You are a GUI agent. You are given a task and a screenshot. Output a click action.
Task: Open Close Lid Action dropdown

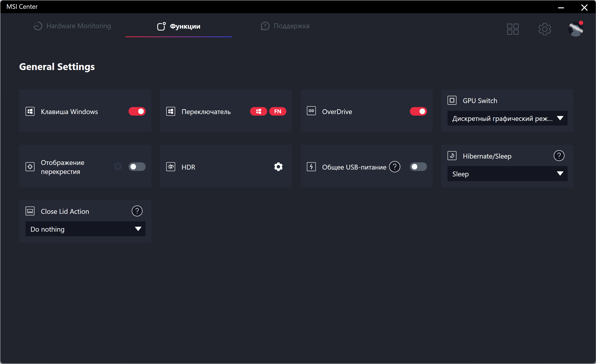tap(85, 229)
